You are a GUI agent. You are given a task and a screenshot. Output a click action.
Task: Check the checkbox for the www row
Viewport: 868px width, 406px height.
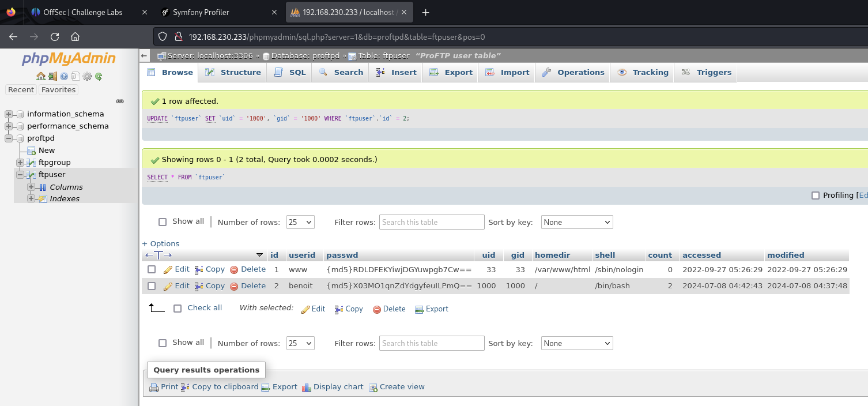pyautogui.click(x=152, y=269)
